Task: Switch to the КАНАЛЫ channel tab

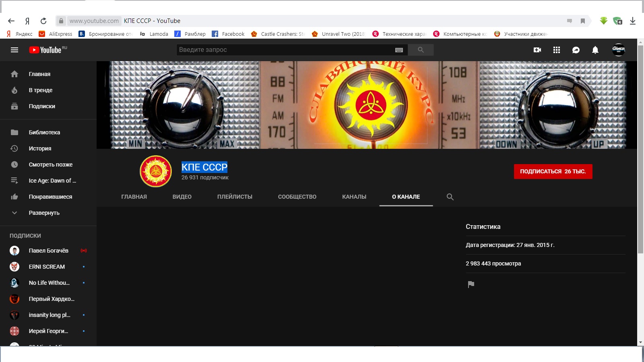Action: (x=354, y=197)
